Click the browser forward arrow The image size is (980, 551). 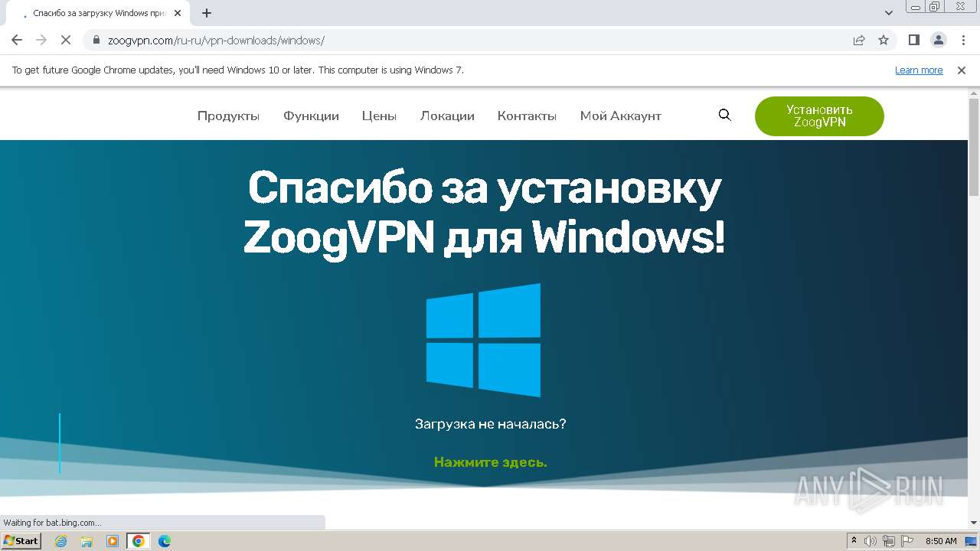coord(41,41)
